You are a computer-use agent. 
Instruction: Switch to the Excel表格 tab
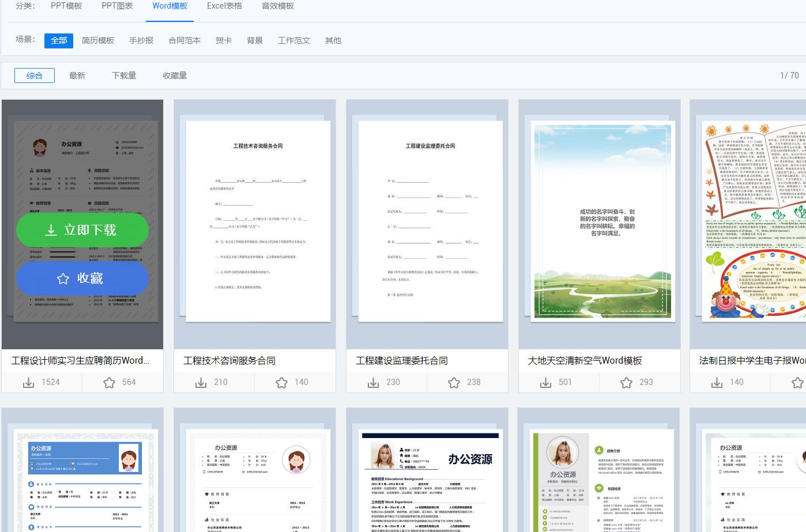(x=224, y=7)
